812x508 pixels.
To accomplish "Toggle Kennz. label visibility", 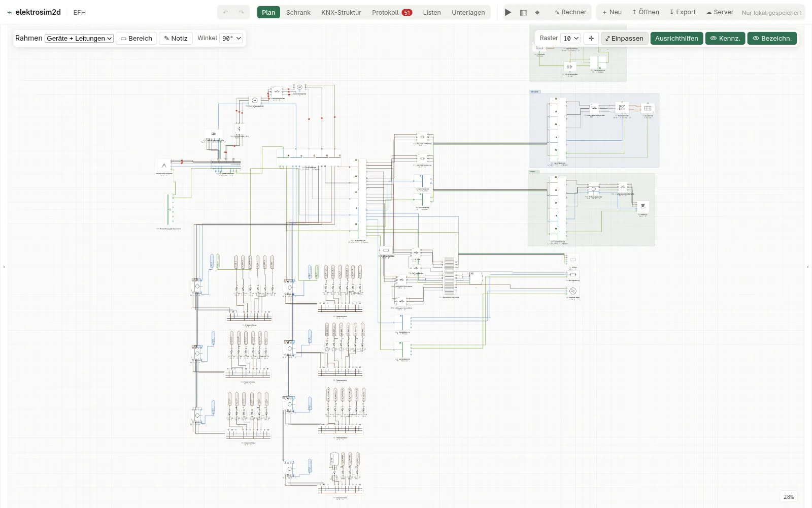I will [x=725, y=38].
